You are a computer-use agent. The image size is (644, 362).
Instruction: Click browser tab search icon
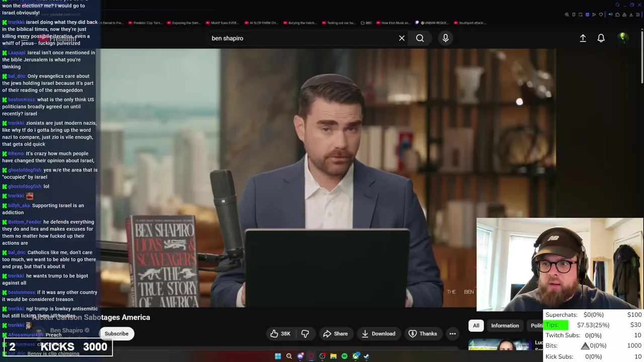(x=617, y=5)
